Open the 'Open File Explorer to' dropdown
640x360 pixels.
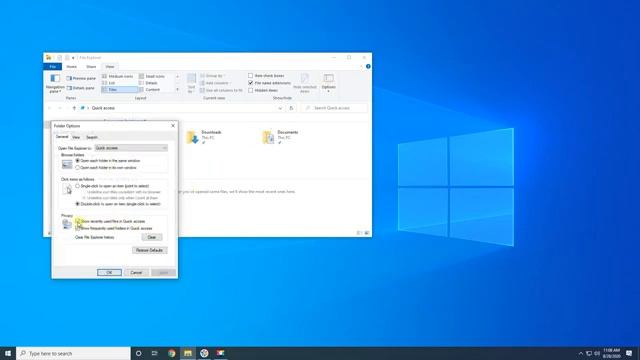pyautogui.click(x=131, y=148)
